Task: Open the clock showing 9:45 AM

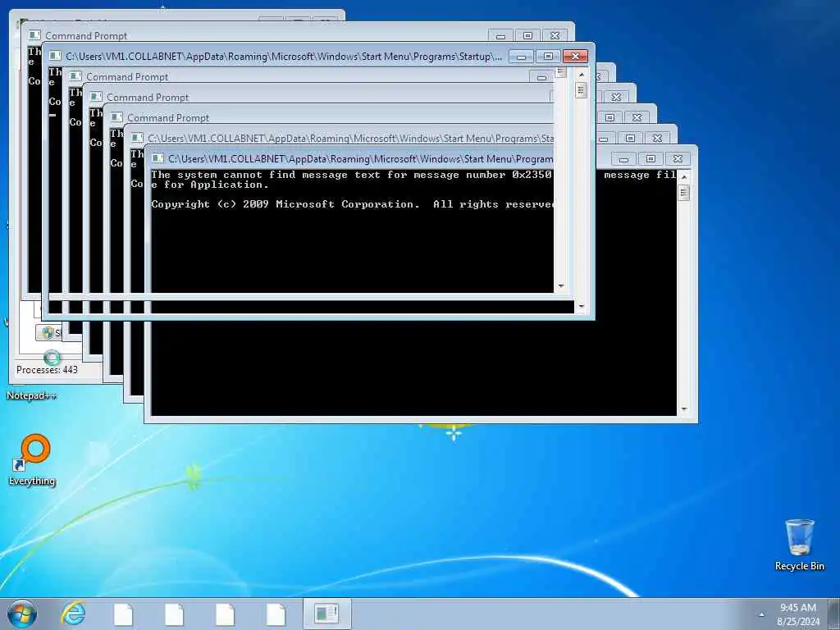Action: click(x=797, y=608)
